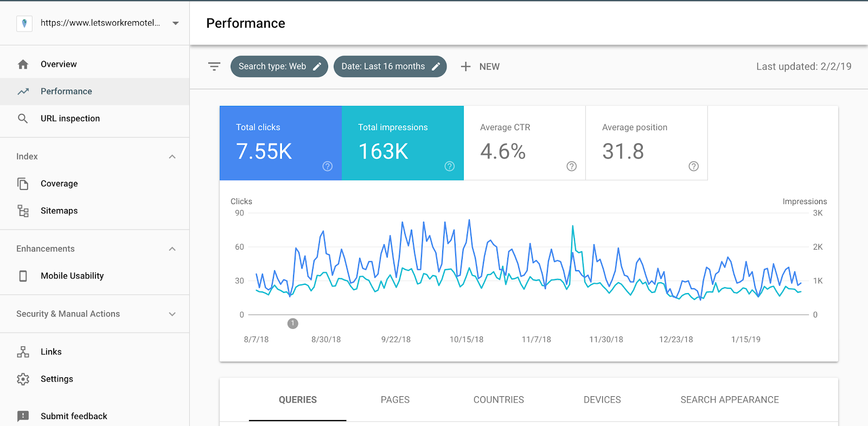The height and width of the screenshot is (426, 868).
Task: Click the URL inspection magnifier icon
Action: 23,118
